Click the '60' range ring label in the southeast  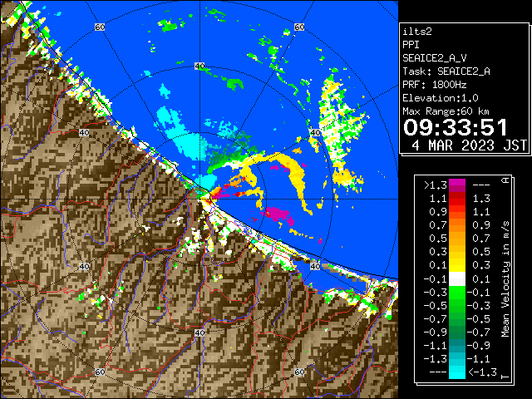[x=299, y=372]
